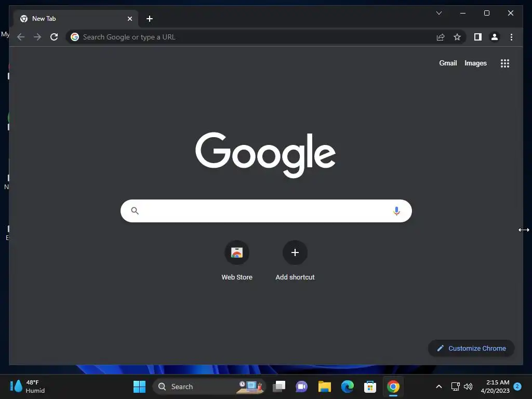Screen dimensions: 532x399
Task: Focus the Google search input box
Action: tap(266, 211)
